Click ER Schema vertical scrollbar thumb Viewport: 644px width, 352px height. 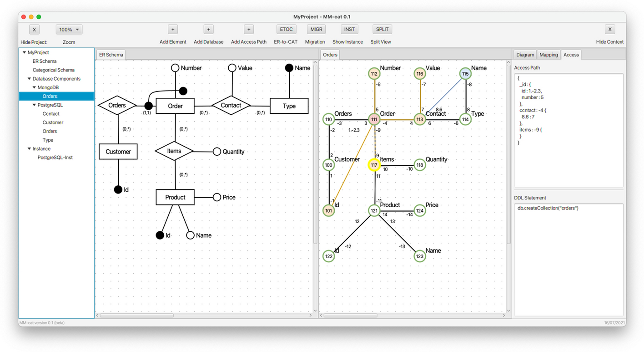click(x=315, y=155)
